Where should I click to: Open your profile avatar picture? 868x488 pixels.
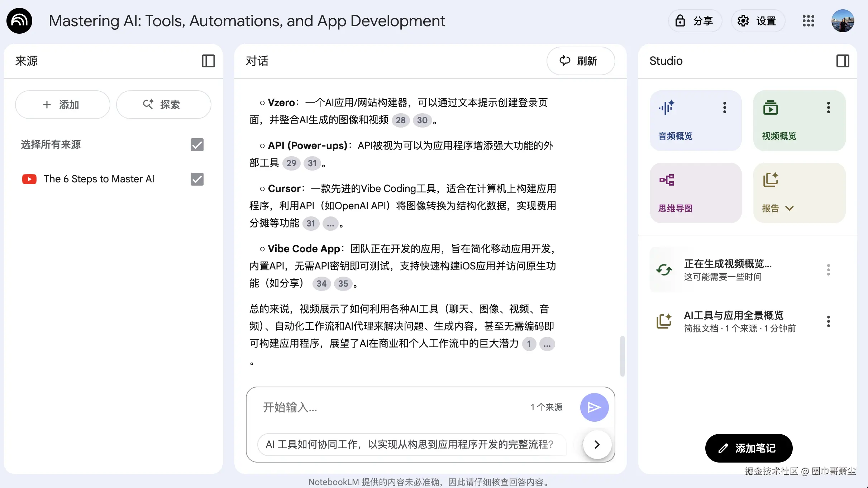click(x=843, y=21)
